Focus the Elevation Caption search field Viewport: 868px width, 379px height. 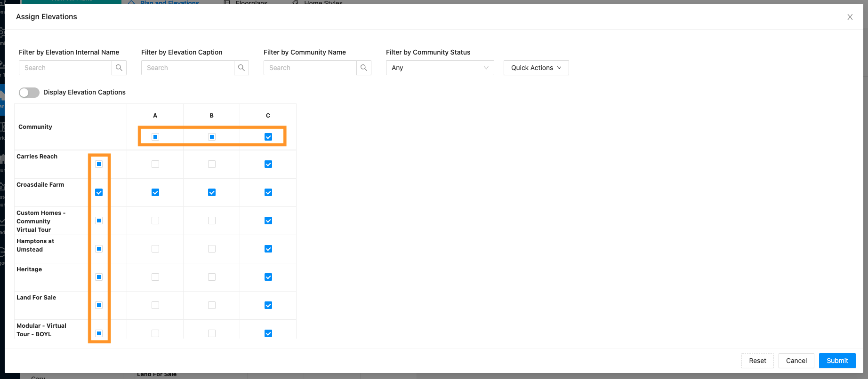tap(188, 68)
